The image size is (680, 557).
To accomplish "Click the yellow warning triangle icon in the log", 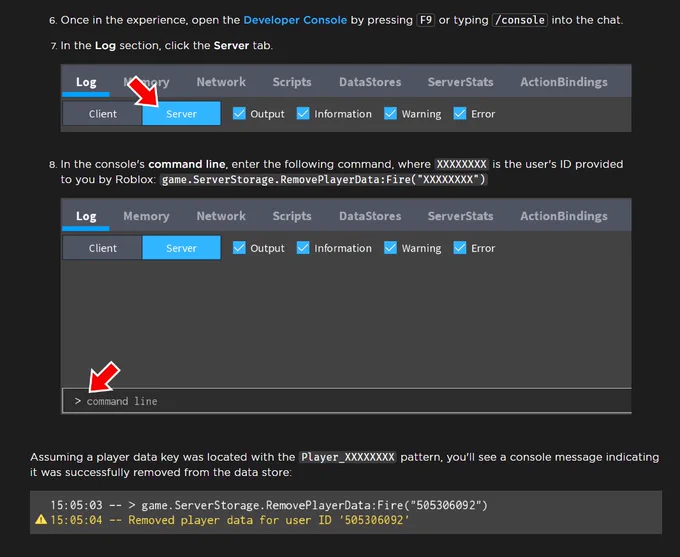I will coord(41,519).
